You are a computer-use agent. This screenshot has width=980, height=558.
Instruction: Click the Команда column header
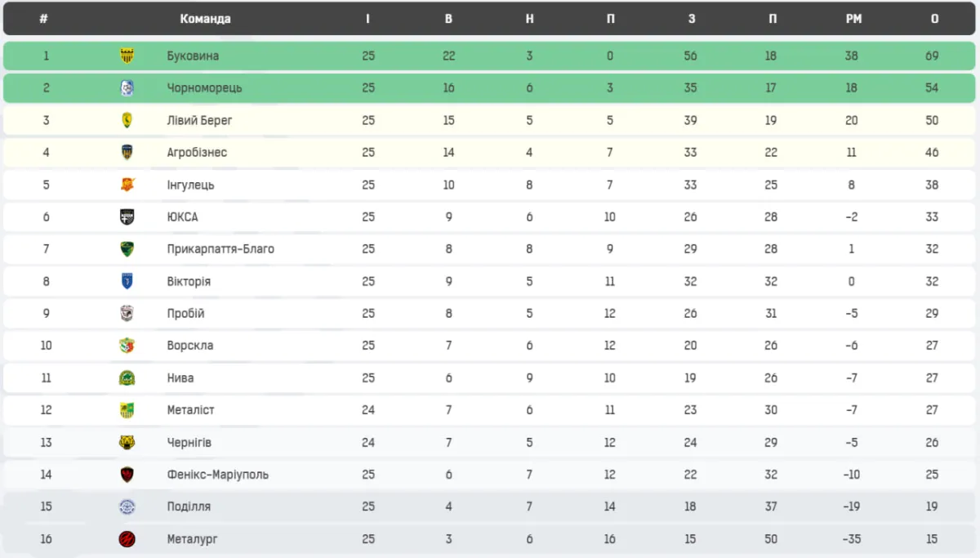(205, 19)
